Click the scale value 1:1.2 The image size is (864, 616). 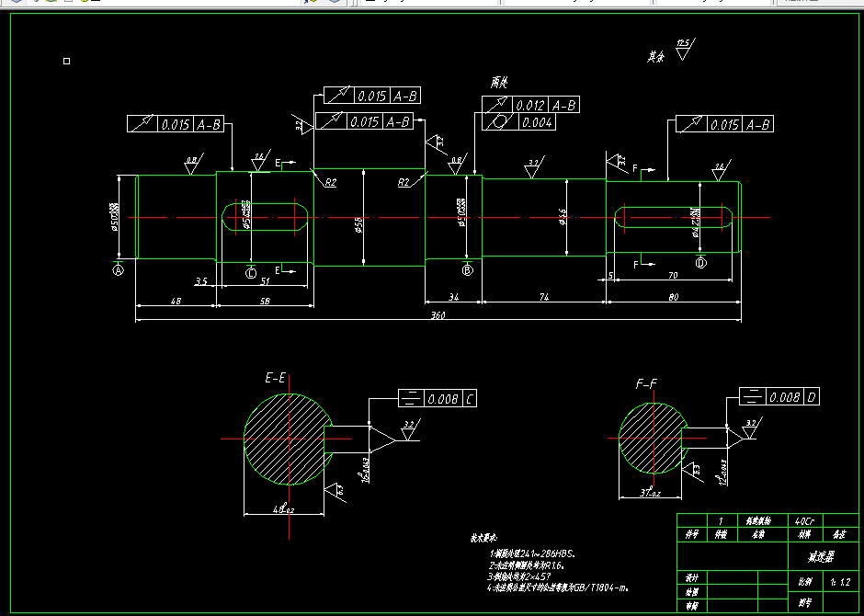tap(841, 582)
